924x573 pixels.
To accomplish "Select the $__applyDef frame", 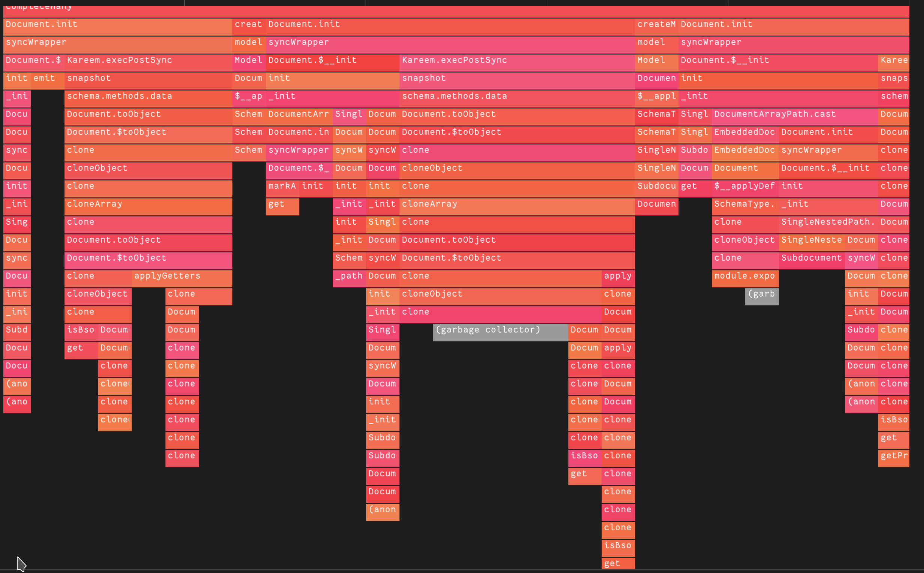I will (x=744, y=186).
